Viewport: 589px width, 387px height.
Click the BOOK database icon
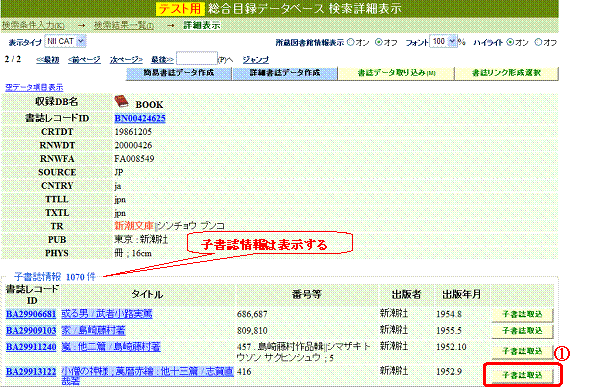tap(121, 101)
